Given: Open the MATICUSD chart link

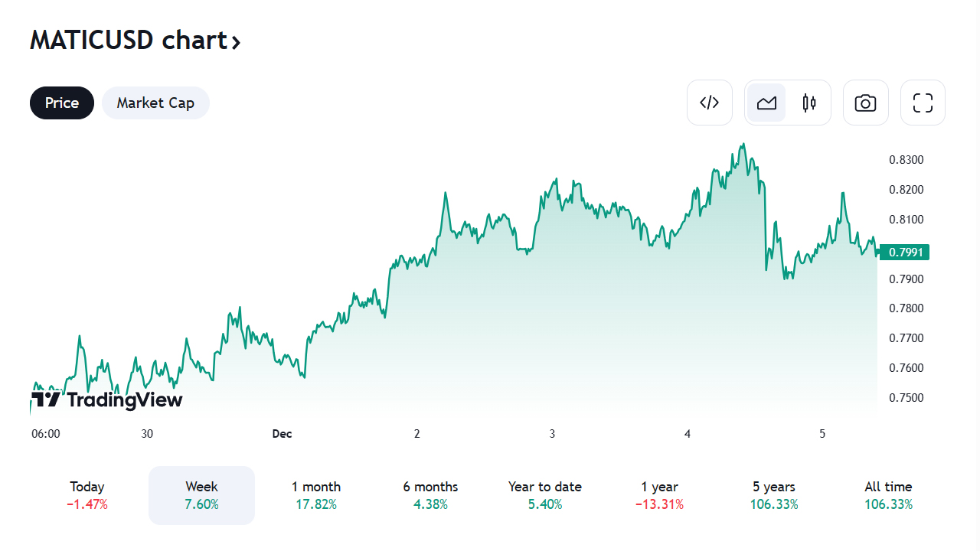Looking at the screenshot, I should pyautogui.click(x=129, y=41).
